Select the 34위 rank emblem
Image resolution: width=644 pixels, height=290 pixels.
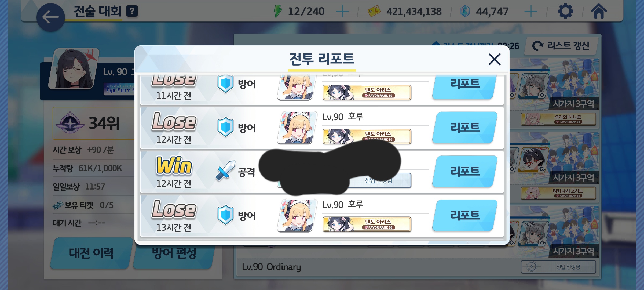coord(70,123)
